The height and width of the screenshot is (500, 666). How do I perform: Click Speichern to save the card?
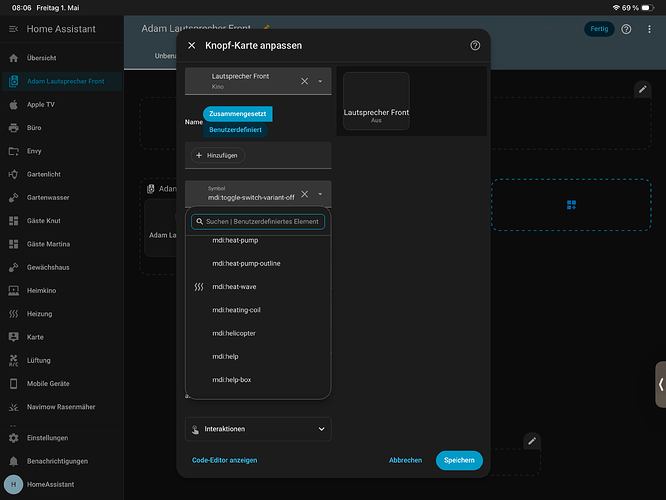tap(459, 460)
